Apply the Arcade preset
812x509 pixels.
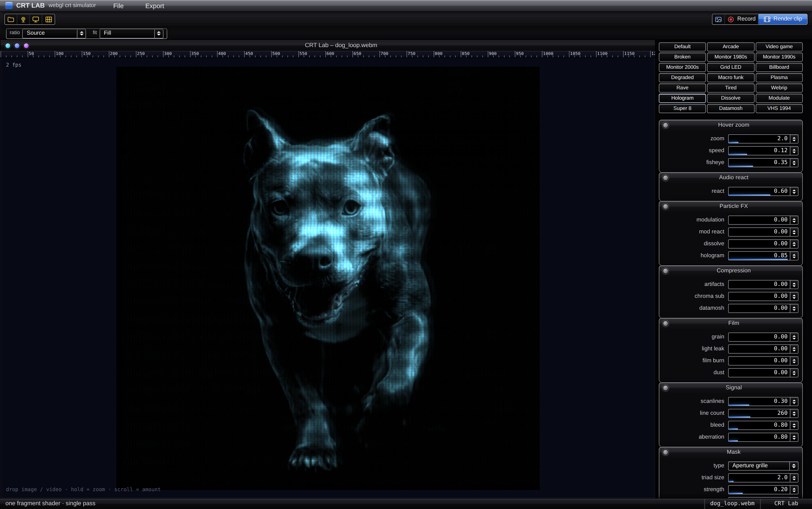tap(731, 47)
